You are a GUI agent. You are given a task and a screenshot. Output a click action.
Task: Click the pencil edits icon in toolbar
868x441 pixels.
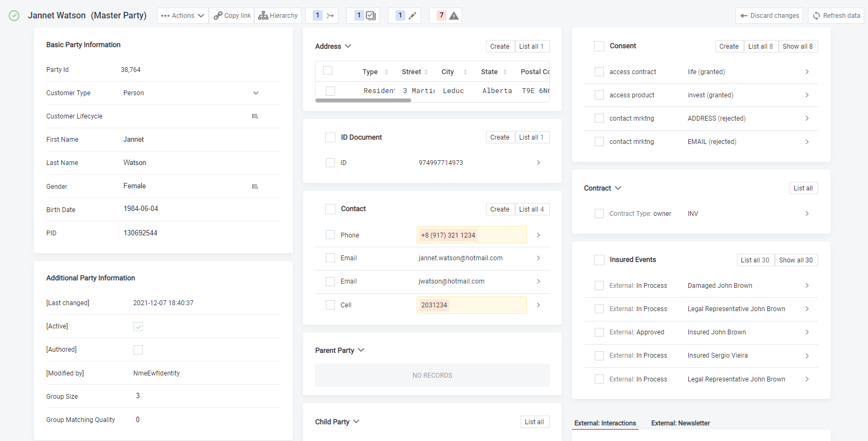412,16
